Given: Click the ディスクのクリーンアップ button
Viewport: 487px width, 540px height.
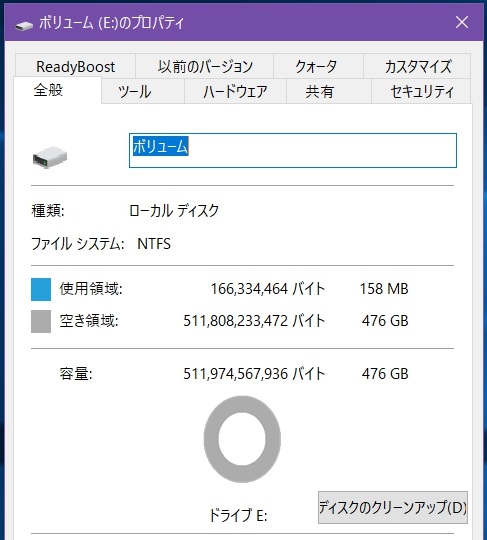Looking at the screenshot, I should pyautogui.click(x=393, y=508).
